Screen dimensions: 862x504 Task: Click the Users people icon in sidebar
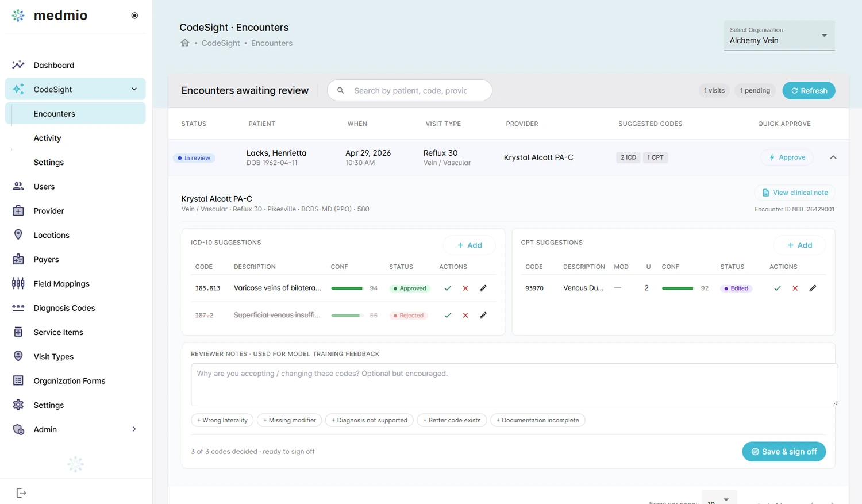pyautogui.click(x=18, y=186)
